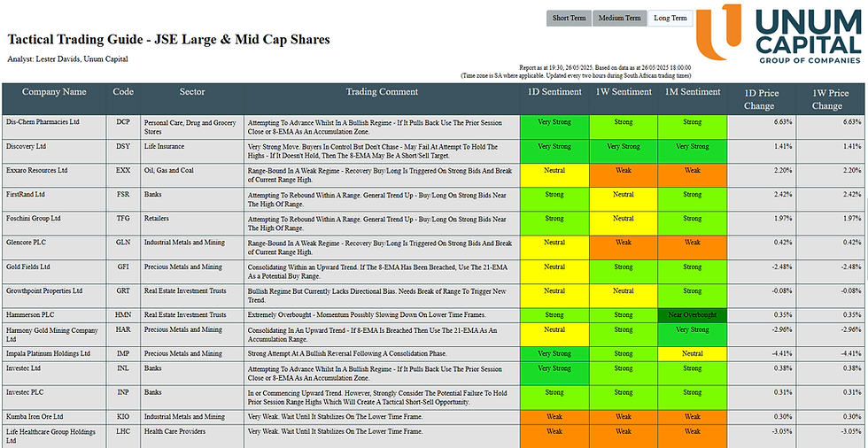Click Exxaro's Weak 1W sentiment cell
The height and width of the screenshot is (448, 868).
(624, 175)
